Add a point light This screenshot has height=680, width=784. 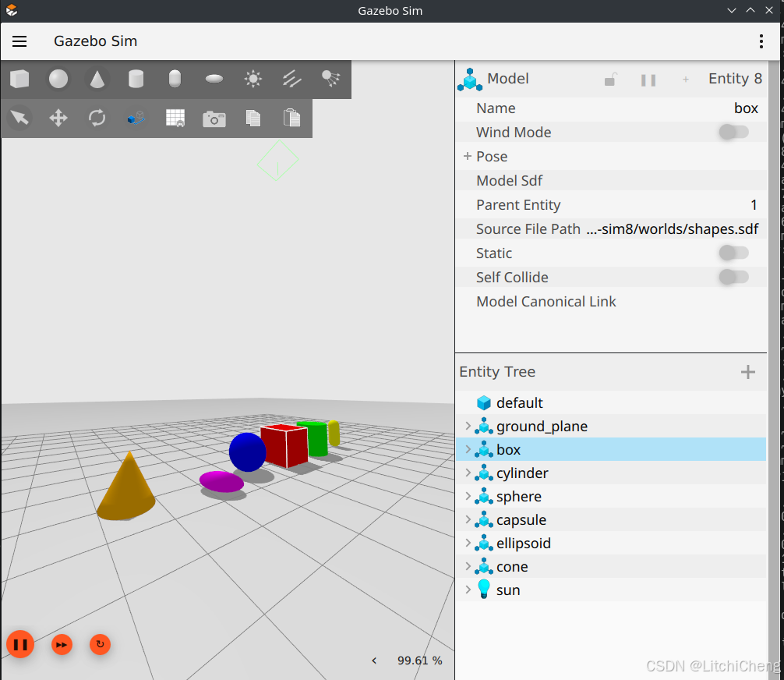tap(253, 79)
